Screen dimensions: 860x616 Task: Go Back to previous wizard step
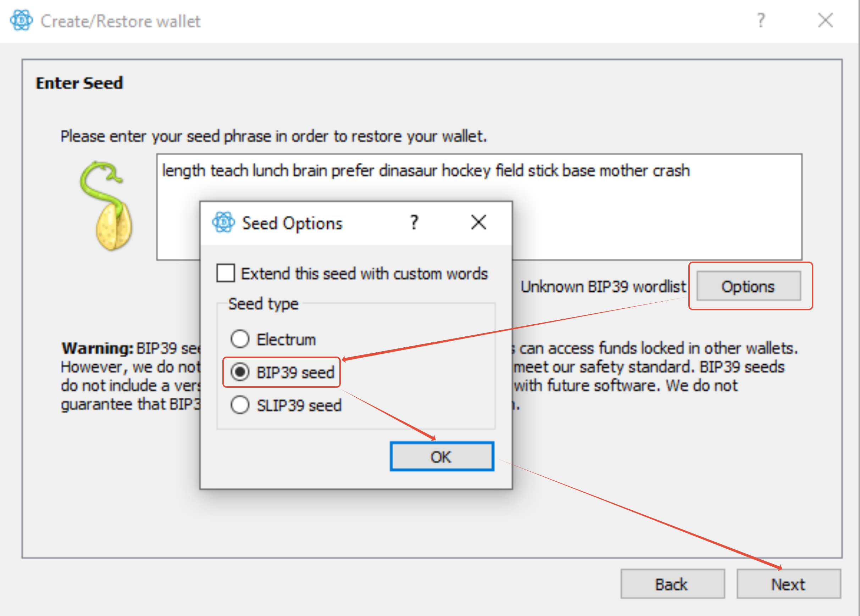(x=672, y=584)
